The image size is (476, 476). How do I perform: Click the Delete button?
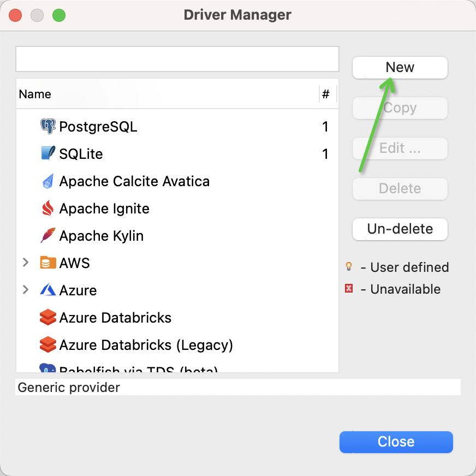point(400,188)
